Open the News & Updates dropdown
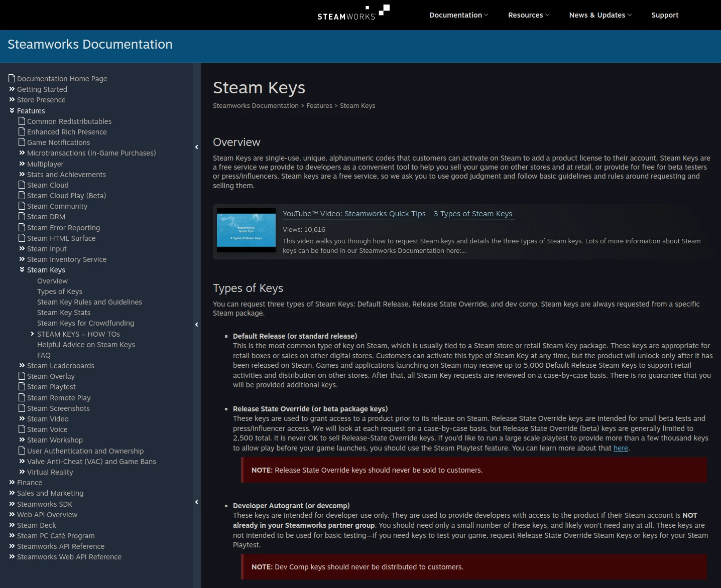 click(600, 15)
